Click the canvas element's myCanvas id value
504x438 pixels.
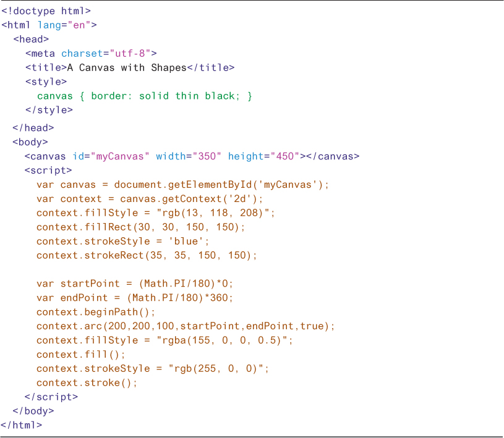coord(122,156)
